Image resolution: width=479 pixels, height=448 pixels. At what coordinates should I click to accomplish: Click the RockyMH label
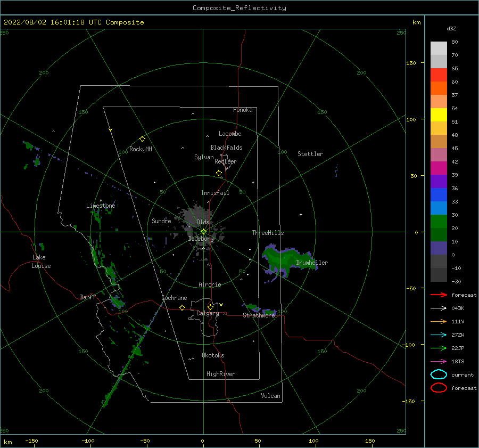[141, 149]
